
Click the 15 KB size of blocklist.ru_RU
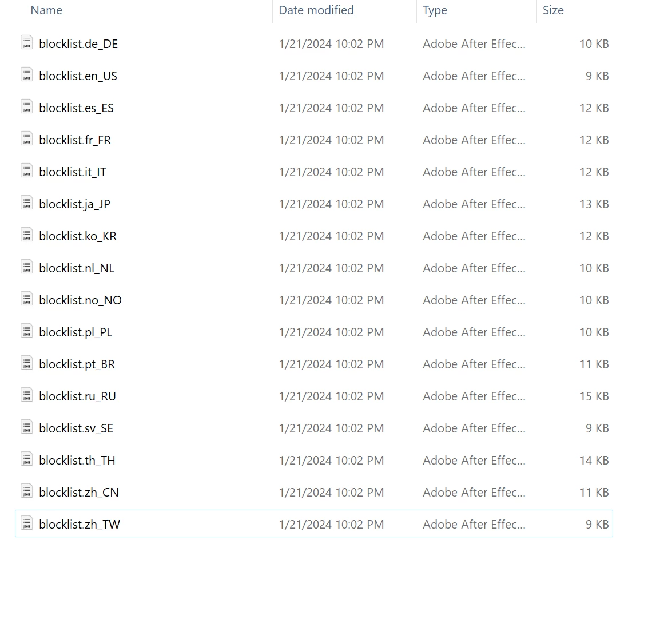click(x=594, y=396)
